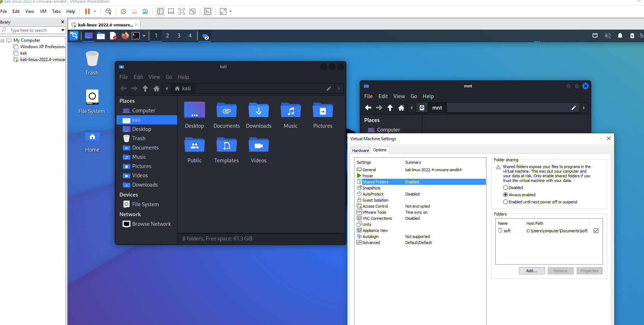Enter VMware full screen mode
Screen dimensions: 644x325
[182, 11]
